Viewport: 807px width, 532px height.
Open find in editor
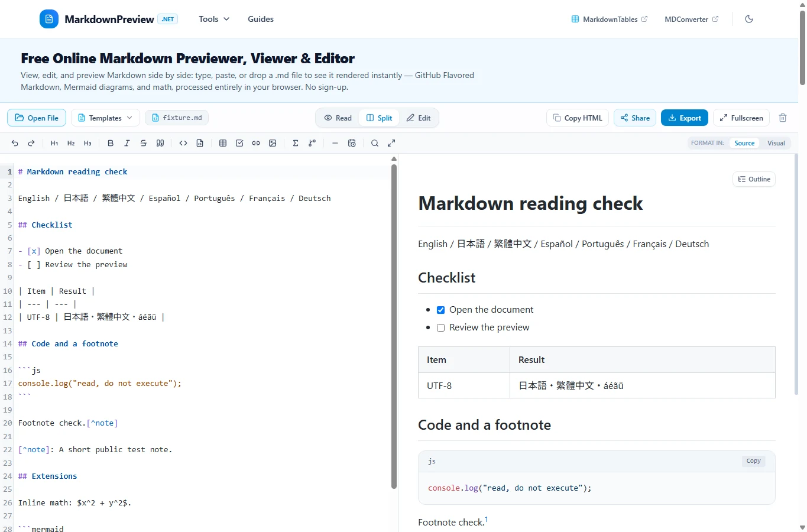click(x=375, y=143)
